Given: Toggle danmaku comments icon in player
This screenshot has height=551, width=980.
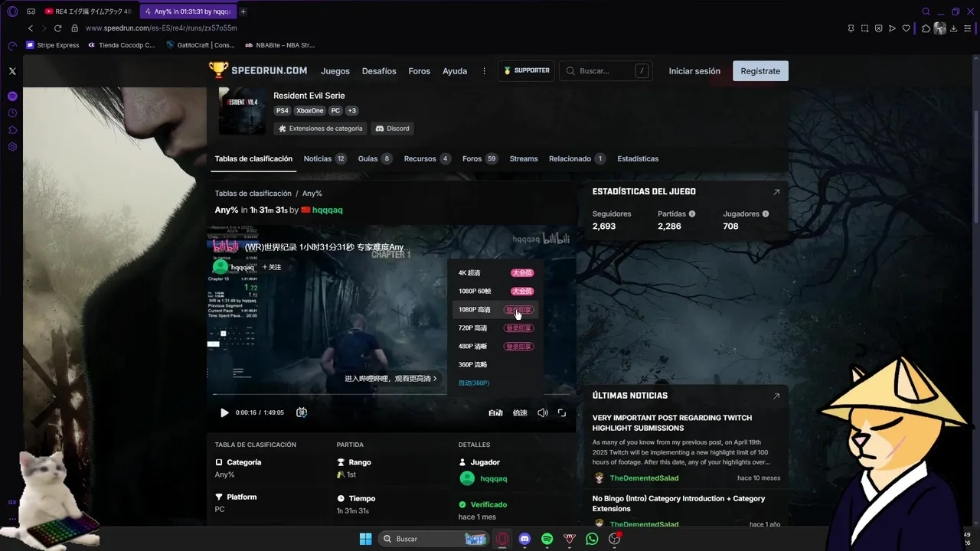Looking at the screenshot, I should (x=302, y=412).
